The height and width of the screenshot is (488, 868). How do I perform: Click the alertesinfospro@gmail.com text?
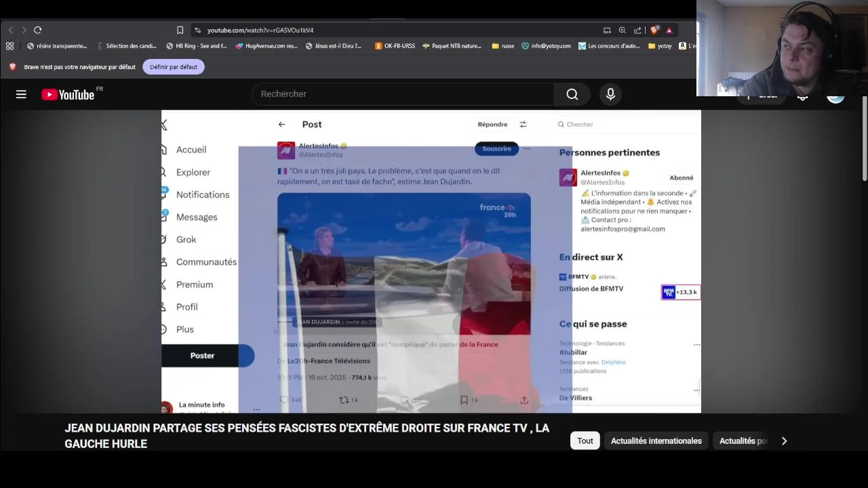pyautogui.click(x=623, y=229)
